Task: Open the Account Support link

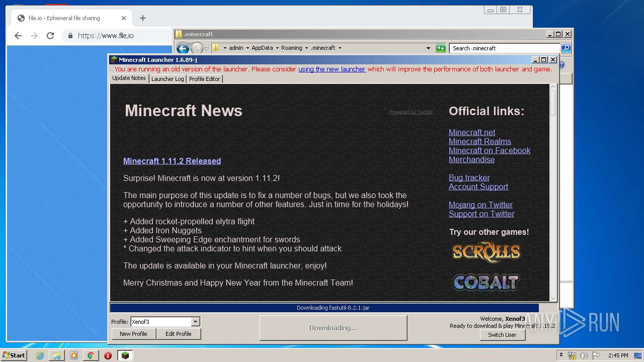Action: (478, 187)
